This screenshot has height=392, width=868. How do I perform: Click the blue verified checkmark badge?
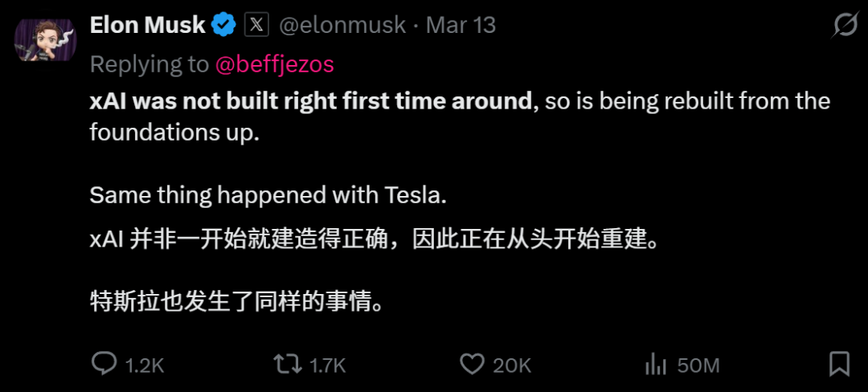point(224,26)
